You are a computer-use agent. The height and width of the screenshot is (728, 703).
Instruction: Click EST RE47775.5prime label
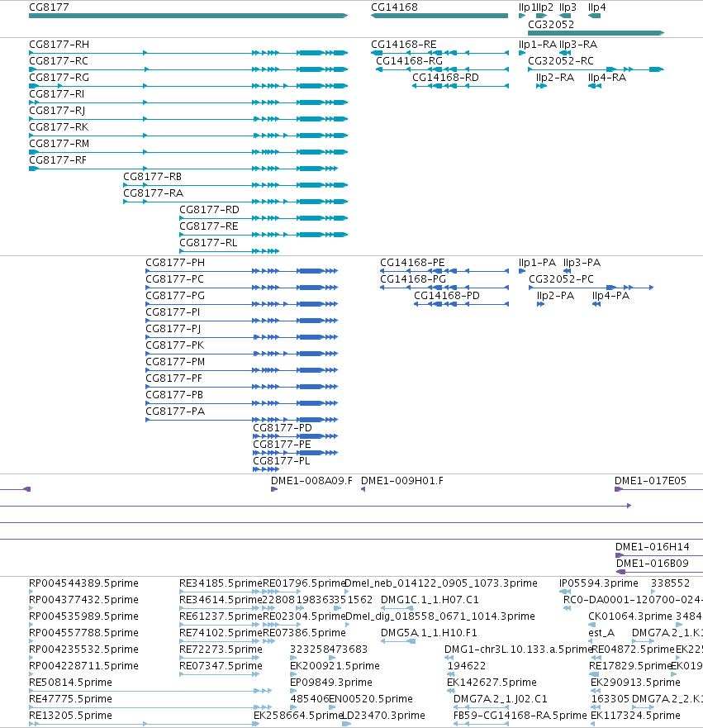(70, 699)
